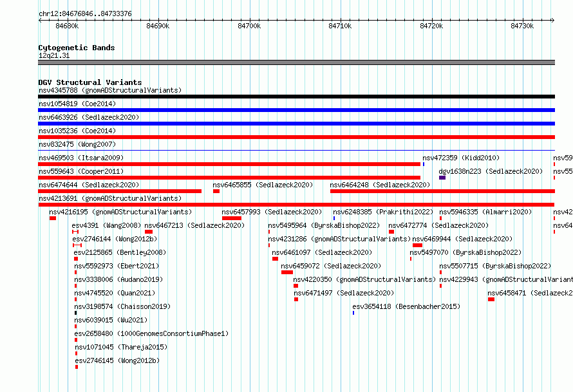Click nsv6467213 (Sedlazeck2020) label

(x=194, y=225)
